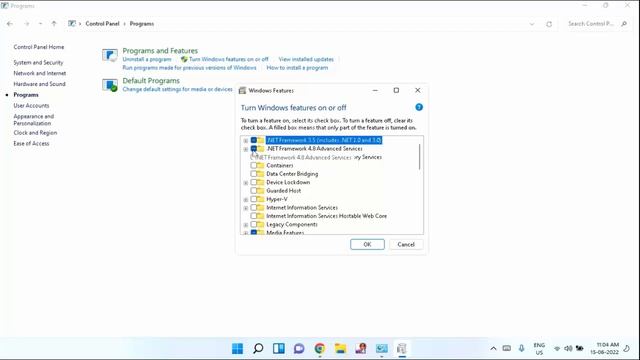Enable the Guarded Host checkbox
Viewport: 640px width, 360px height.
pyautogui.click(x=254, y=191)
